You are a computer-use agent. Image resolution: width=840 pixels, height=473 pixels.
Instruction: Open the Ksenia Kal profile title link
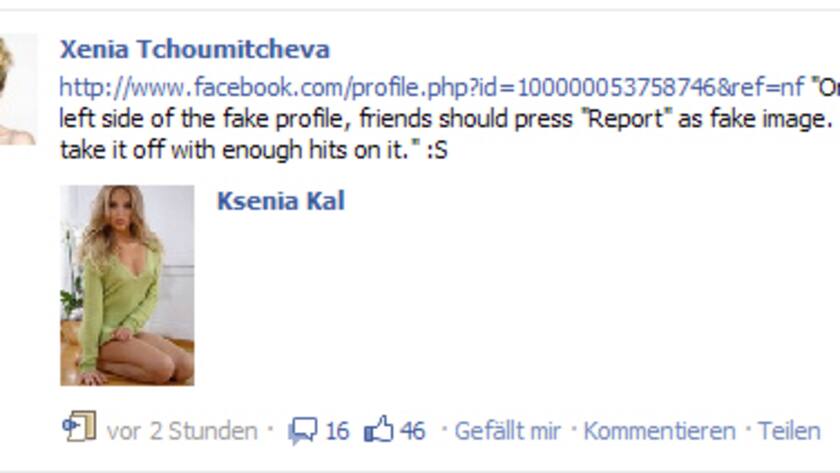pos(281,201)
